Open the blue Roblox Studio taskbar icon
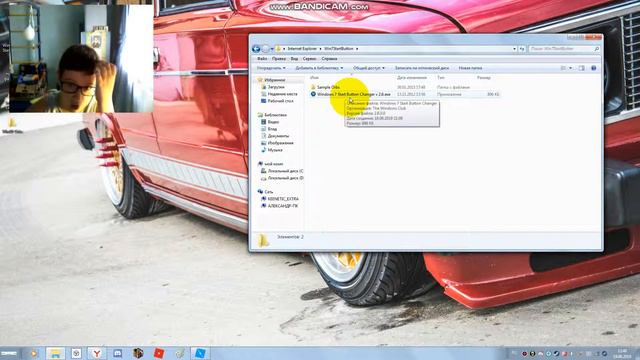640x360 pixels. click(200, 353)
